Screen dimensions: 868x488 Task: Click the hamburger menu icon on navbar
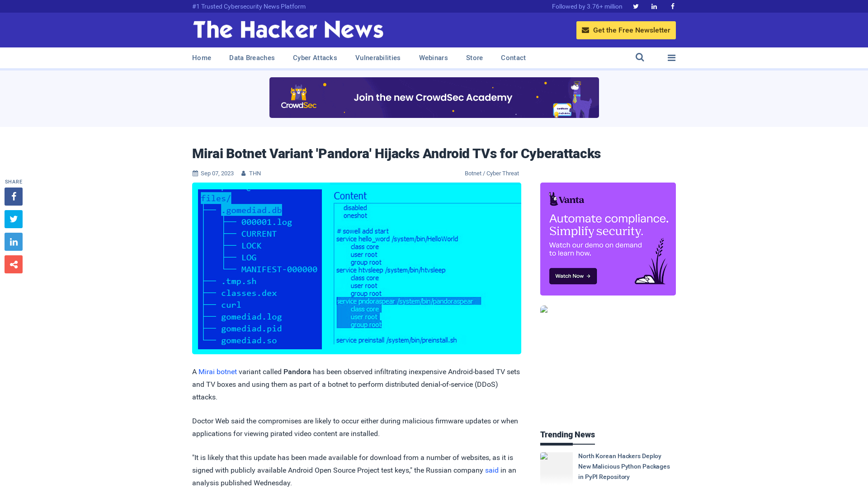[671, 57]
